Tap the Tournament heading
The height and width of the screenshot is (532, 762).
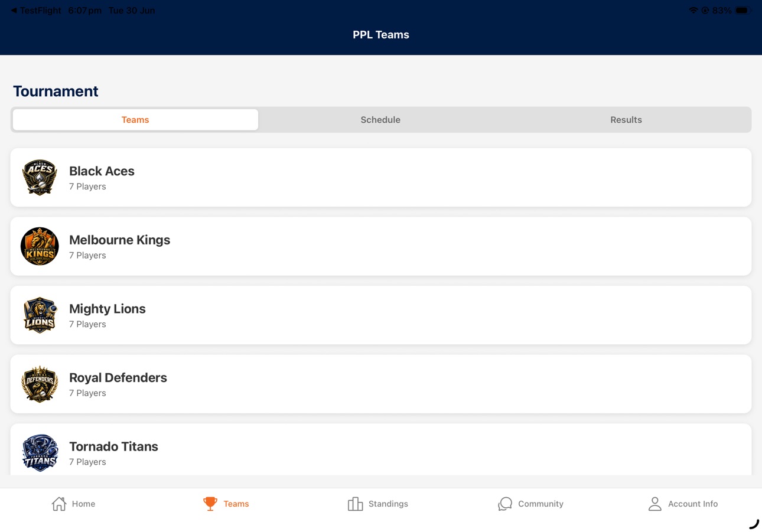(x=56, y=91)
